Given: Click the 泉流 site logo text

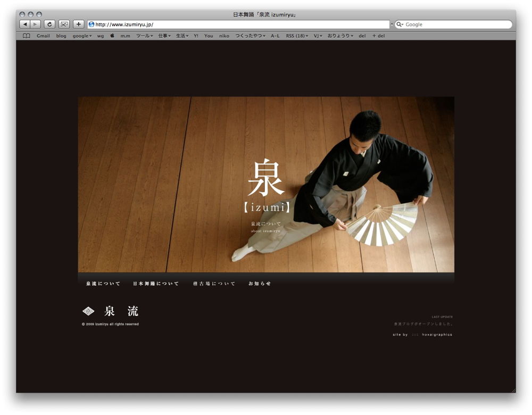Looking at the screenshot, I should click(121, 311).
